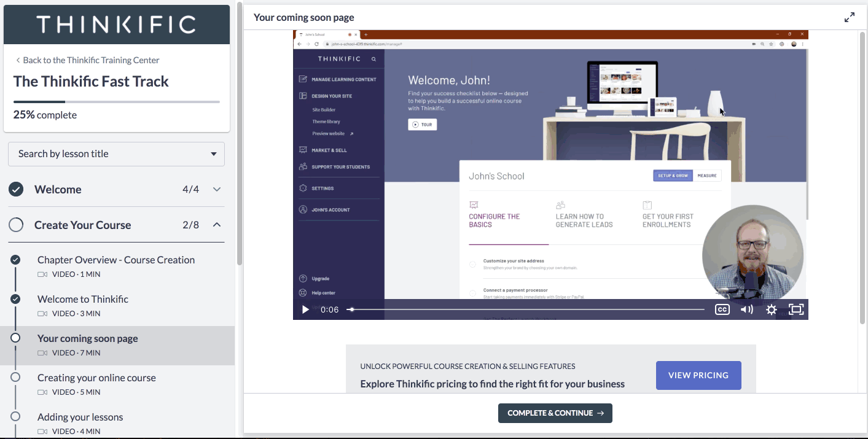This screenshot has height=439, width=868.
Task: Click the course progress bar
Action: (x=117, y=101)
